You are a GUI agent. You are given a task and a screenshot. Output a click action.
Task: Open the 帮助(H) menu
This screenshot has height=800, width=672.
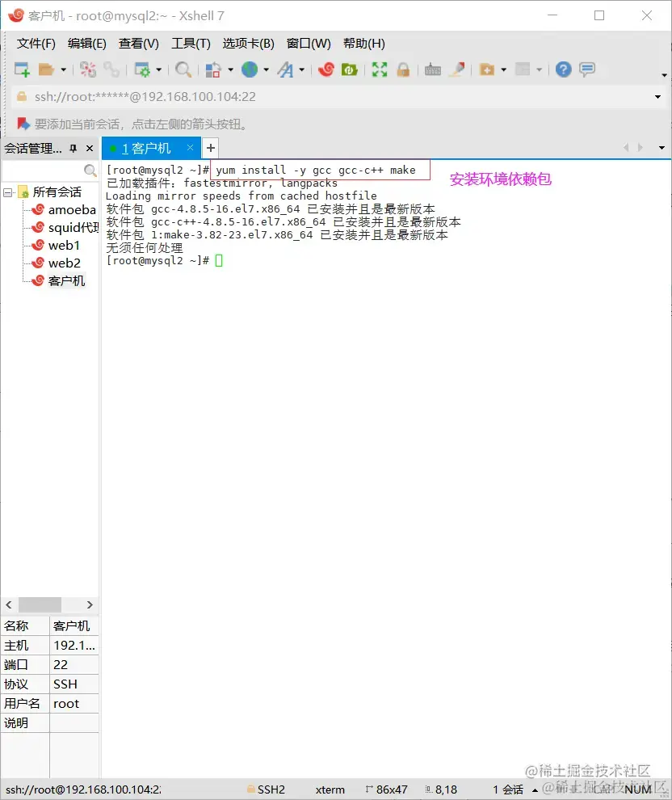[364, 44]
